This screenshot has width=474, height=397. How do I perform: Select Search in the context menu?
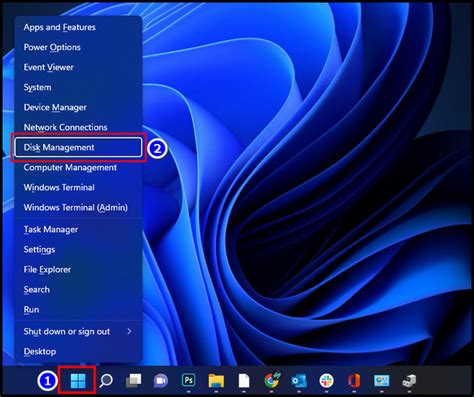[79, 289]
